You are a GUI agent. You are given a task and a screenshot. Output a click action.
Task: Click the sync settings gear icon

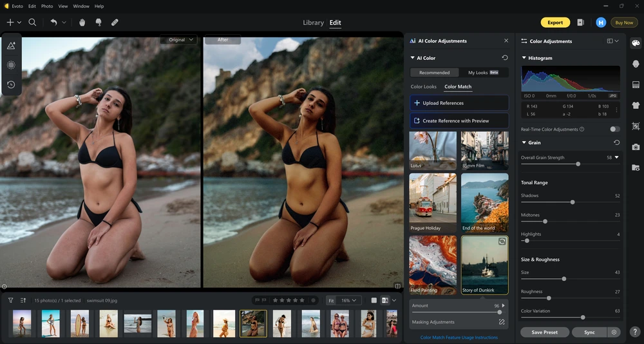[614, 332]
